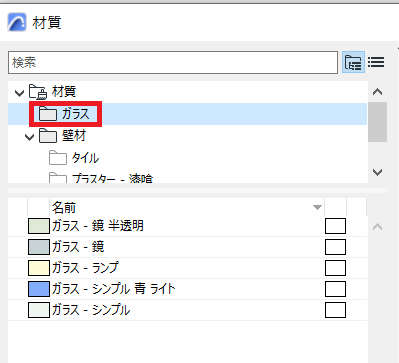The height and width of the screenshot is (363, 399).
Task: Toggle the box in ガラス - シンプル 青 ライト row
Action: pos(335,289)
